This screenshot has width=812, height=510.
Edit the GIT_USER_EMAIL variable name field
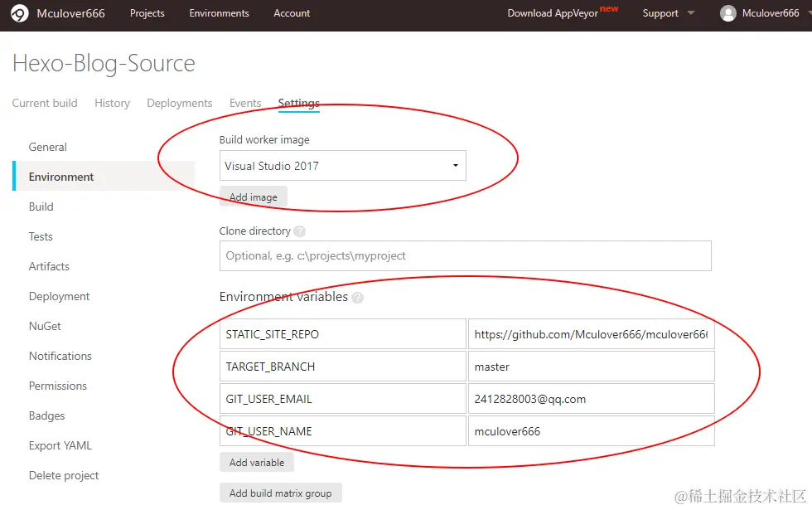point(343,399)
